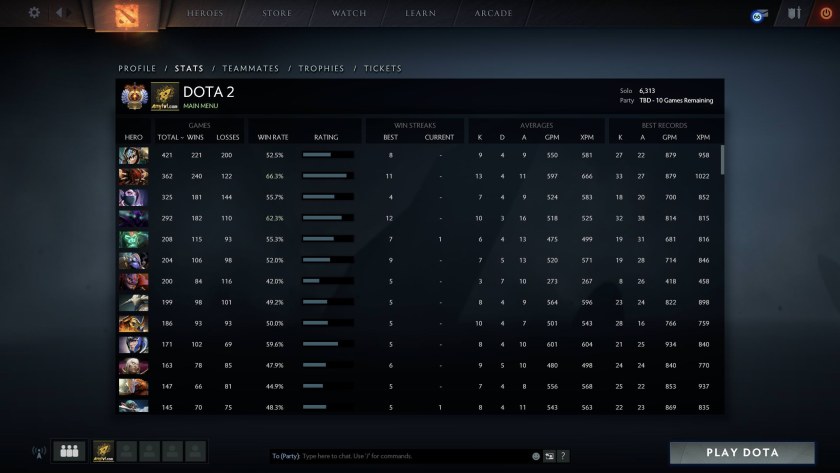The image size is (840, 473).
Task: Sort table by RATING column
Action: click(x=326, y=137)
